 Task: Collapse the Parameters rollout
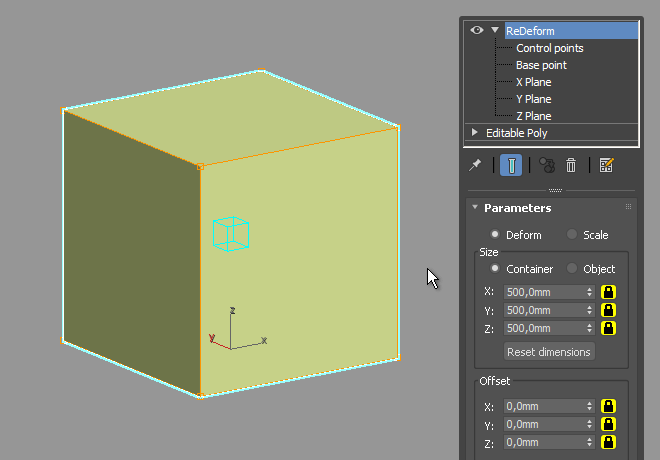475,207
